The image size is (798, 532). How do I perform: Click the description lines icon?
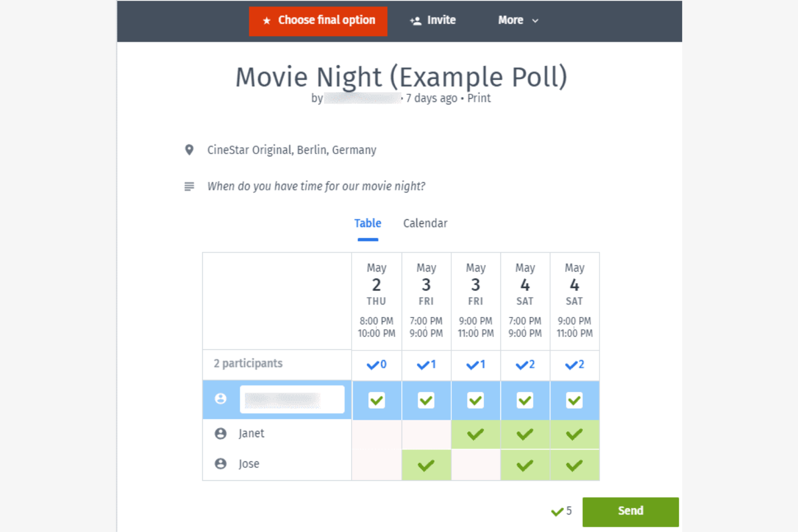(189, 186)
